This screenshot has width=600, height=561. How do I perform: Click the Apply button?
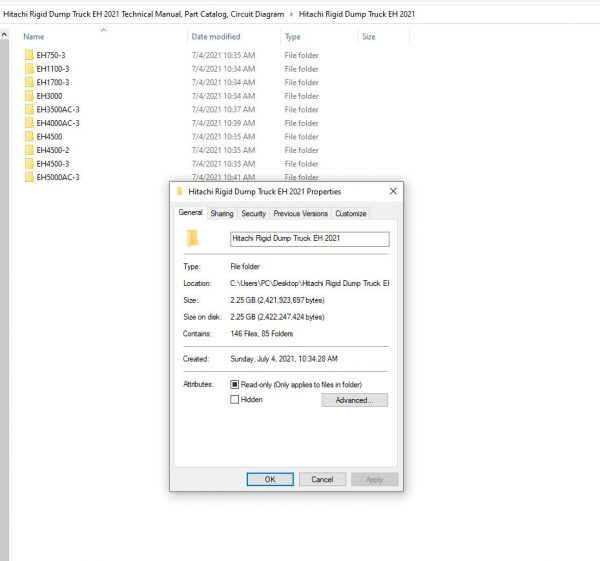point(375,479)
